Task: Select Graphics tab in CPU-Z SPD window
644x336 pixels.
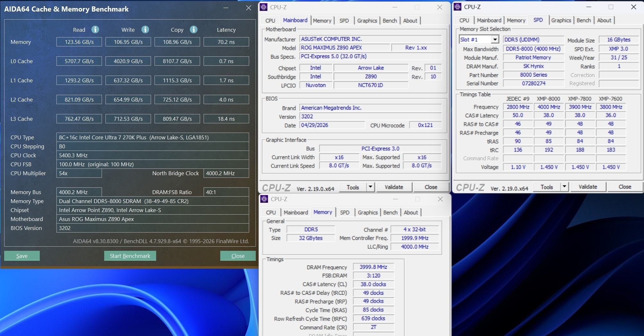Action: click(561, 20)
